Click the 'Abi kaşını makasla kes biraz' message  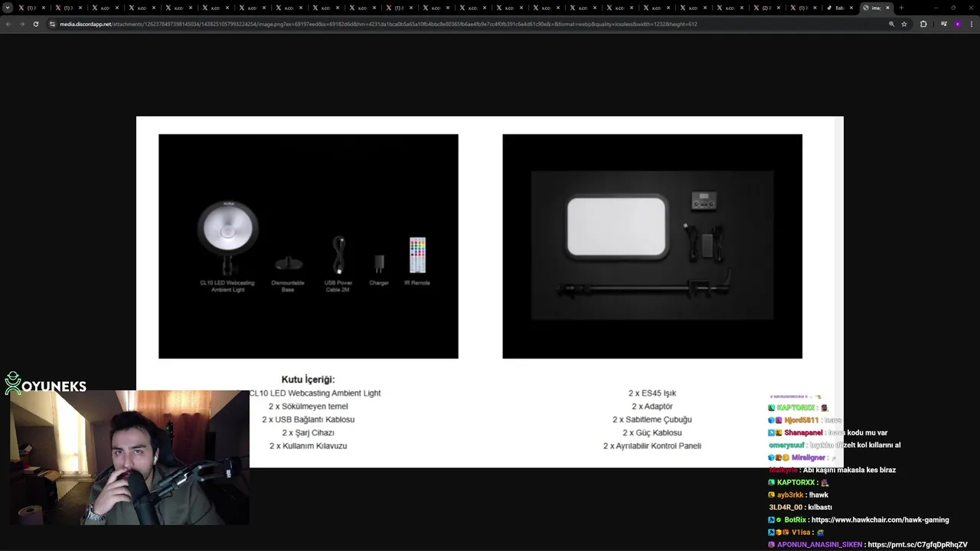point(849,470)
